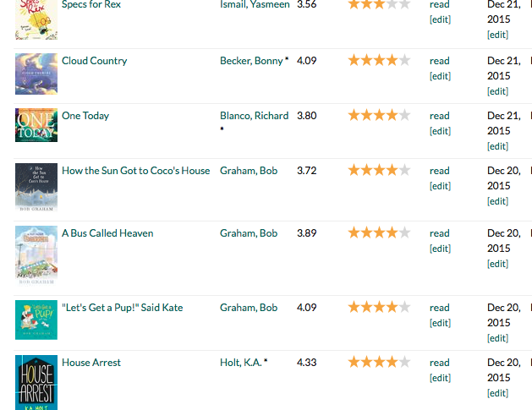
Task: Open author Blanco, Richard page
Action: pos(254,116)
